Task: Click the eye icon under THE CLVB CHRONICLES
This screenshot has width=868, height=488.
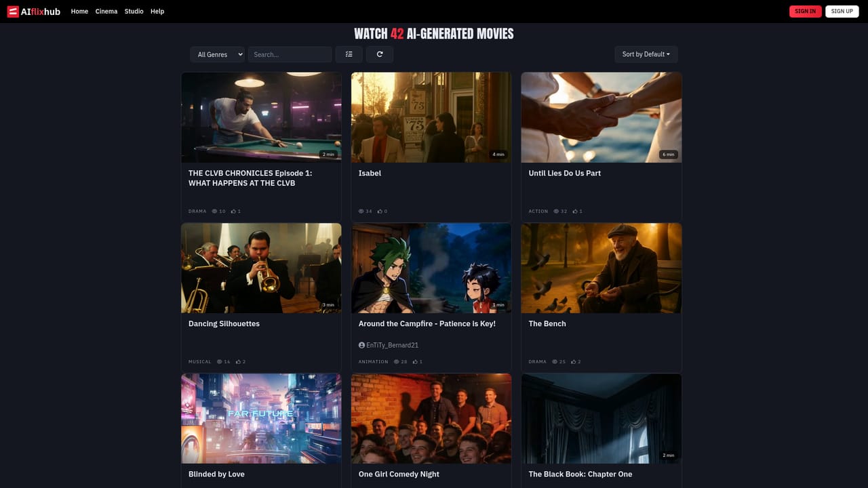Action: [215, 211]
